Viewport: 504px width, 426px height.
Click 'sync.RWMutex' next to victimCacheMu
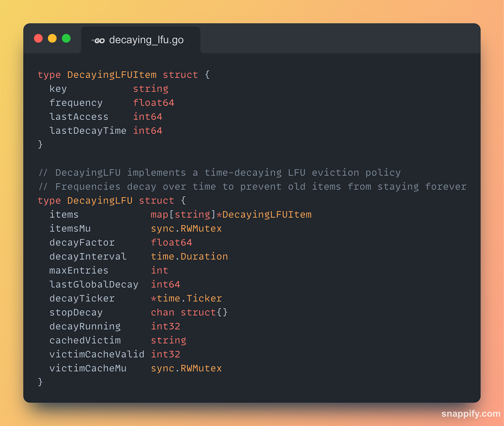pyautogui.click(x=186, y=368)
